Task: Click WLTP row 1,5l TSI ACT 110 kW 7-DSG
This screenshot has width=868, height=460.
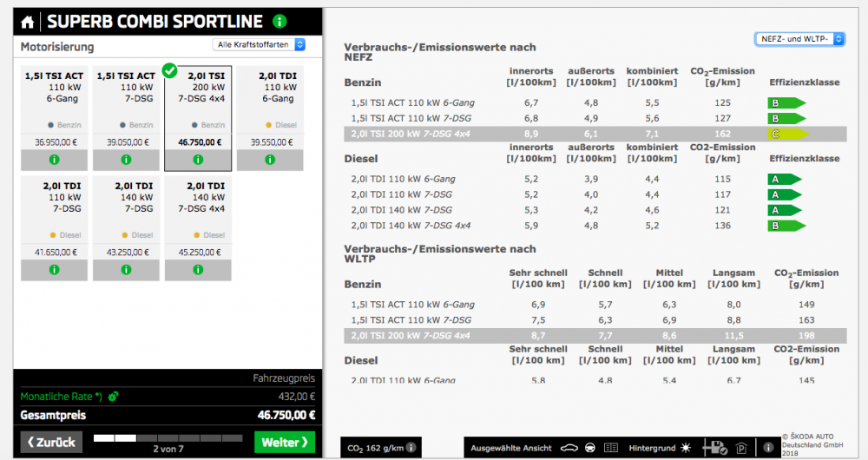Action: pyautogui.click(x=595, y=320)
